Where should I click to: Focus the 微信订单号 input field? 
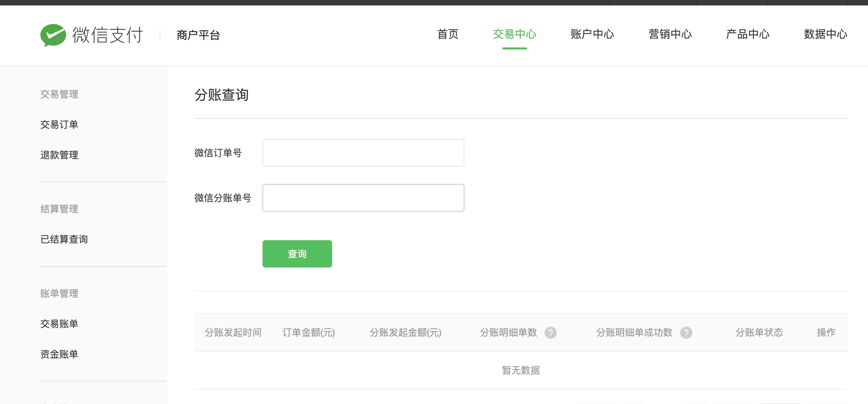(363, 153)
